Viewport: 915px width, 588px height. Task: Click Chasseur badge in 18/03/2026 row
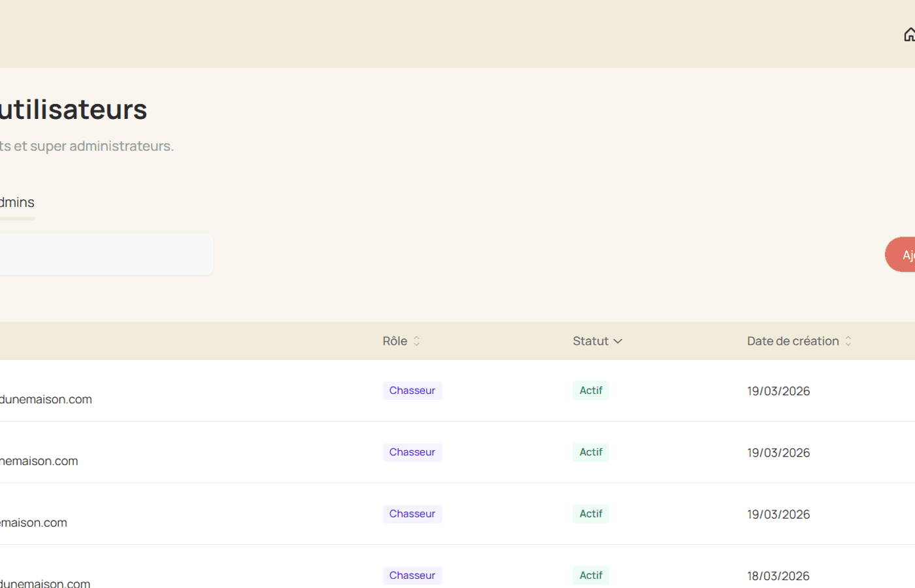click(412, 576)
